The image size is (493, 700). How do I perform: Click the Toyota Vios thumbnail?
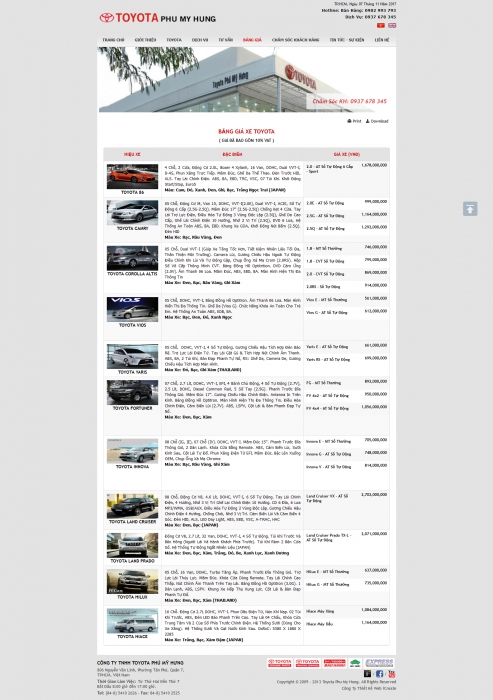[x=132, y=309]
